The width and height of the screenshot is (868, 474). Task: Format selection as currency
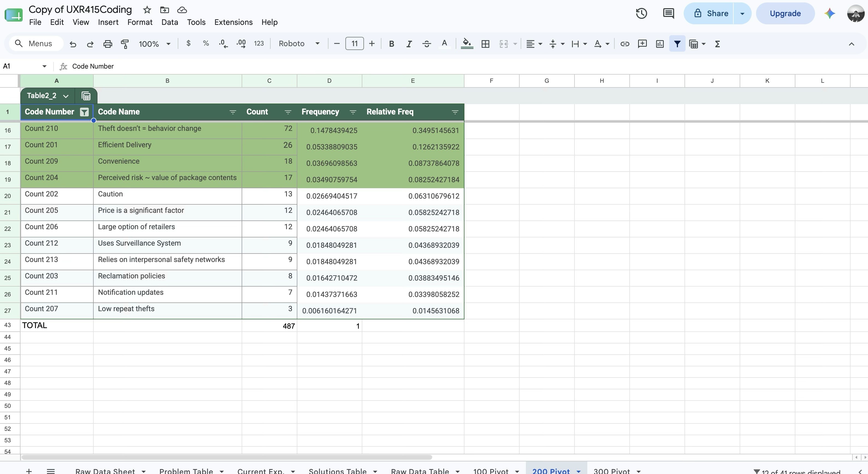tap(188, 43)
